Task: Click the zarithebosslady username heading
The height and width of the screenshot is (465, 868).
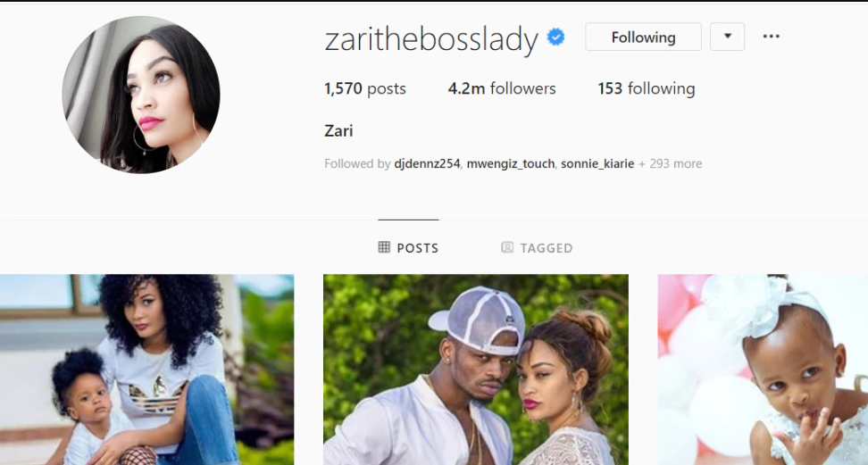Action: 431,38
